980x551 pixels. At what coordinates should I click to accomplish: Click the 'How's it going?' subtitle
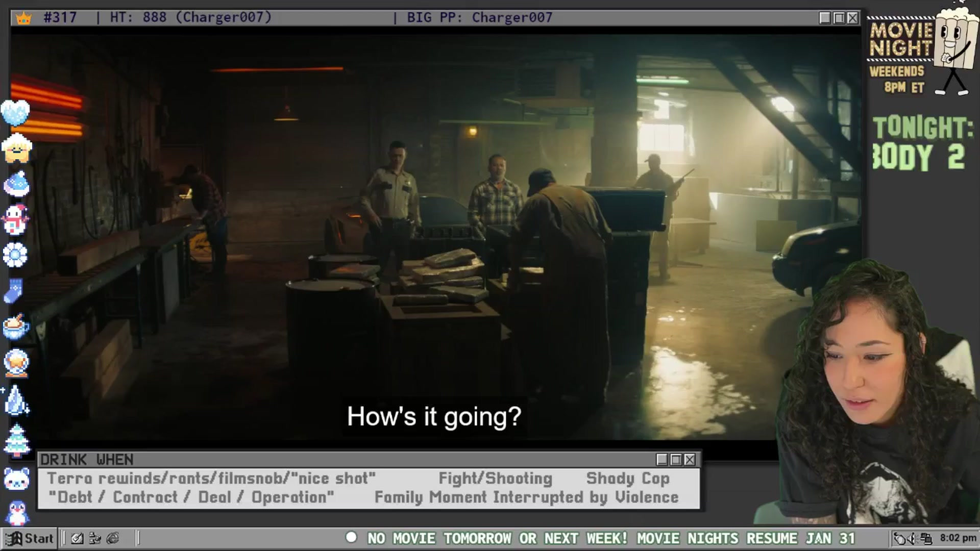(434, 417)
